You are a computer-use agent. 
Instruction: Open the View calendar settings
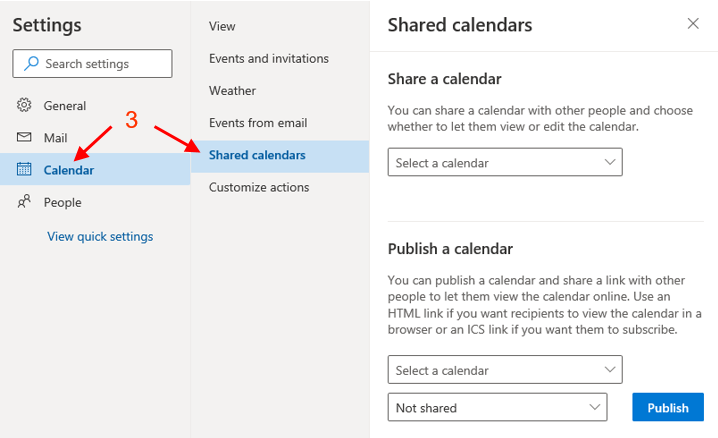[x=222, y=26]
